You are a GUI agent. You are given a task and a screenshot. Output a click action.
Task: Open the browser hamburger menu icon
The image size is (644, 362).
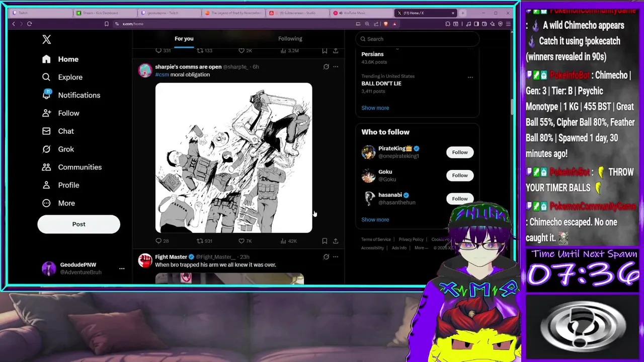pyautogui.click(x=508, y=24)
